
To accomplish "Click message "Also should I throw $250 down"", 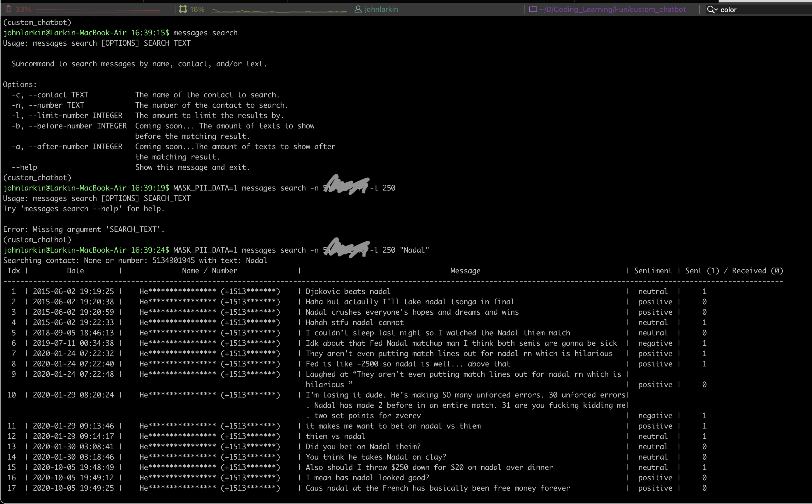I will click(x=429, y=467).
